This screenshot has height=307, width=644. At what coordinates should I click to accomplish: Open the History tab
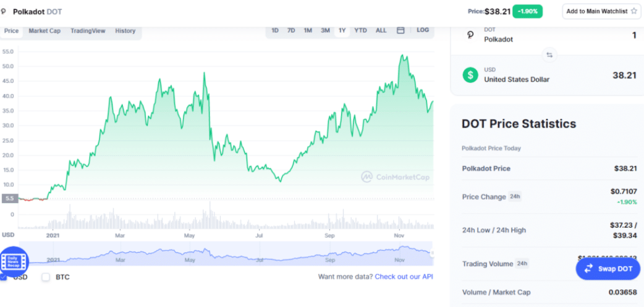click(125, 31)
